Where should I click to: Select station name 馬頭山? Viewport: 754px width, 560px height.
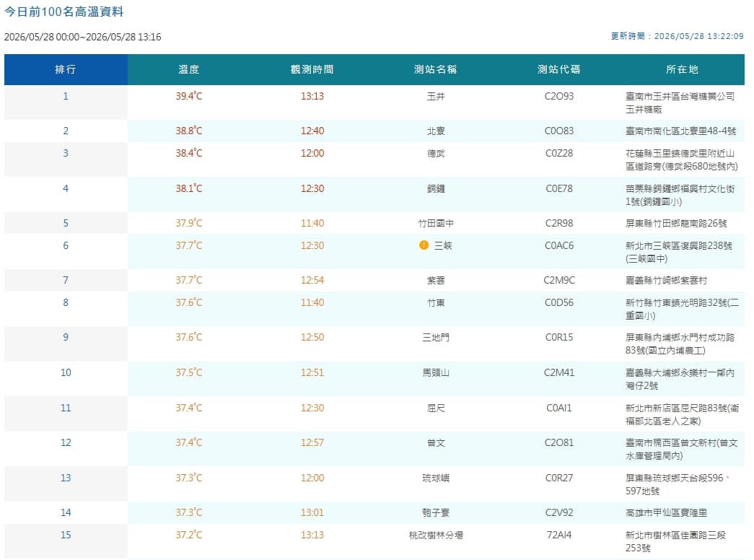(x=436, y=373)
